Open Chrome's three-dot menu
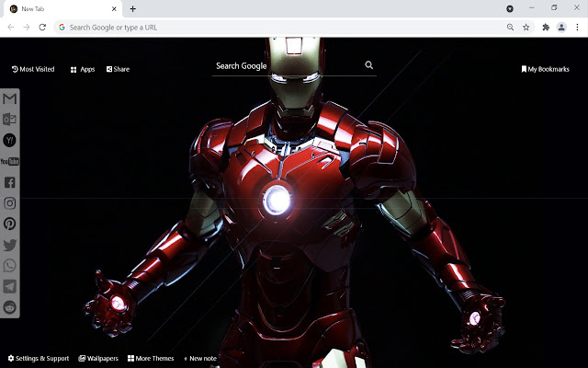This screenshot has height=368, width=588. coord(577,27)
